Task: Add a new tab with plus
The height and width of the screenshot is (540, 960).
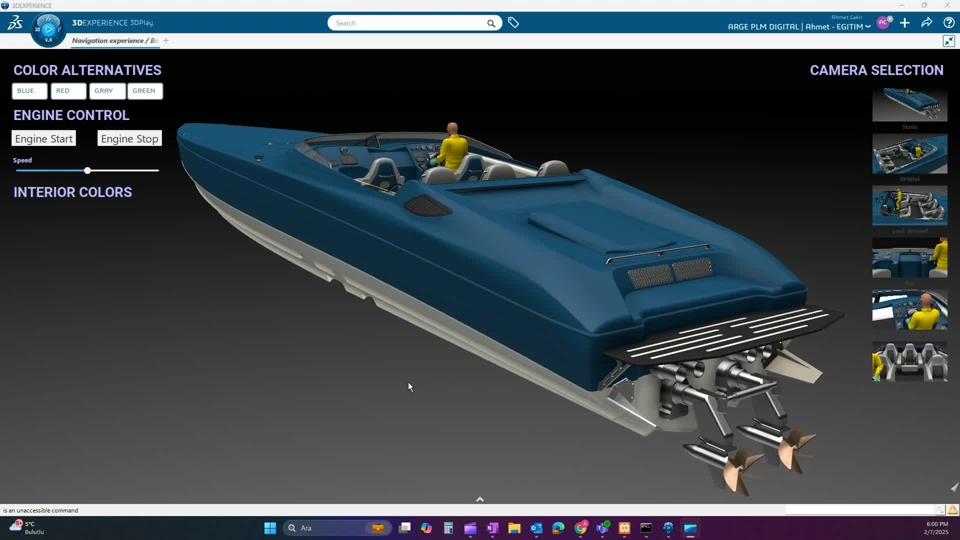Action: click(166, 41)
